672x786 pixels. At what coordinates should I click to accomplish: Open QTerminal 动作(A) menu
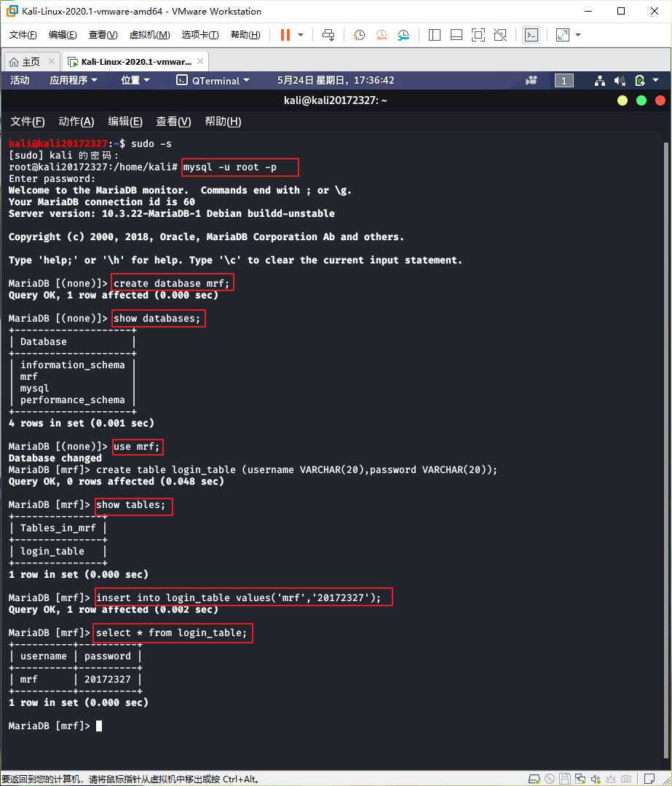tap(76, 122)
